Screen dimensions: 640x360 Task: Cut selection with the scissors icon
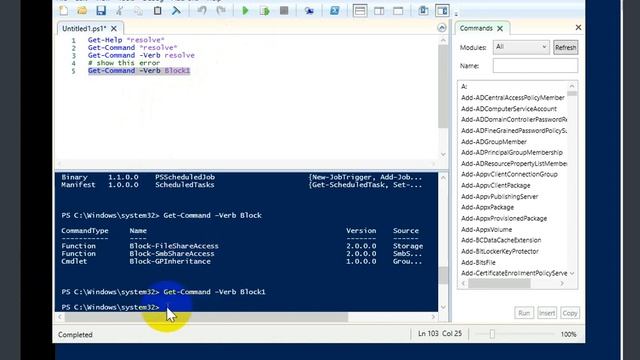pos(119,10)
